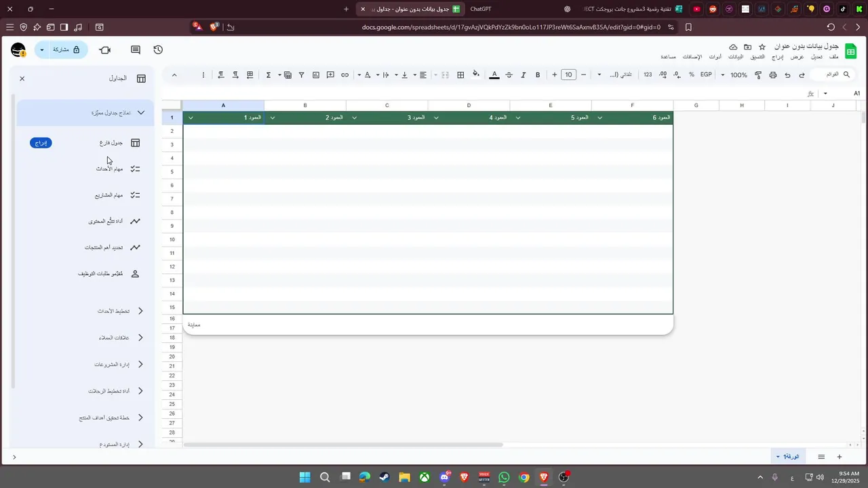Toggle strikethrough formatting
The image size is (868, 488).
point(509,75)
